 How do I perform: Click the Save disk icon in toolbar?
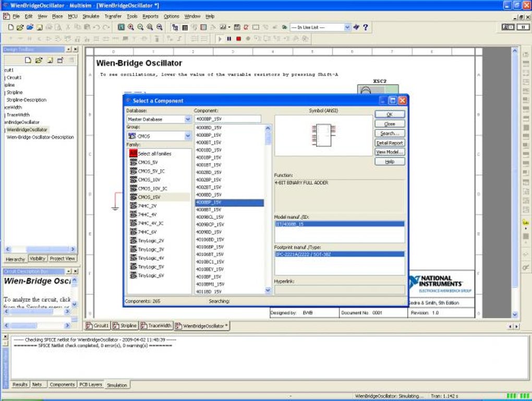tap(40, 27)
